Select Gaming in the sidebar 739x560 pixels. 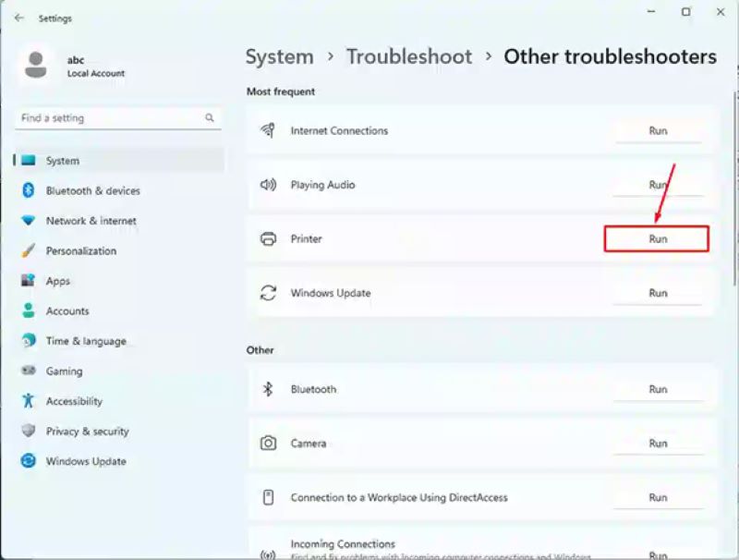pyautogui.click(x=64, y=371)
